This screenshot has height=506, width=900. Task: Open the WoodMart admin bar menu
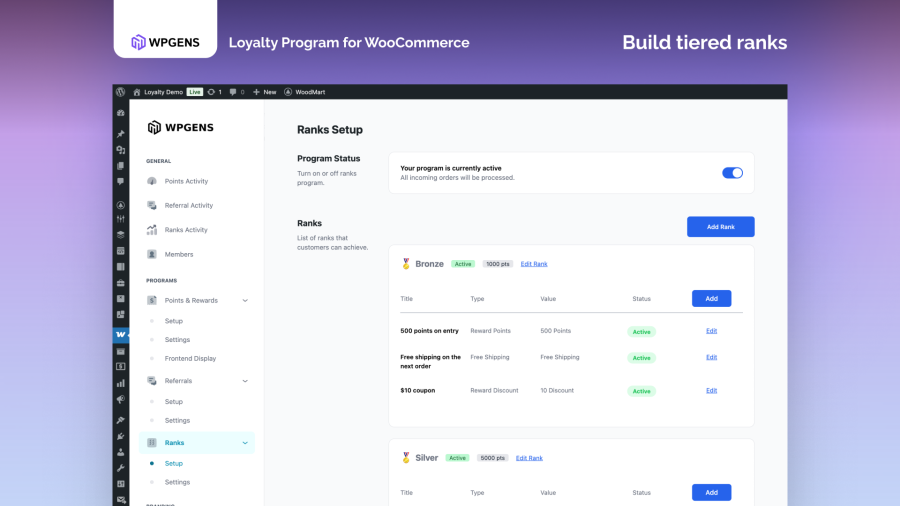point(305,92)
